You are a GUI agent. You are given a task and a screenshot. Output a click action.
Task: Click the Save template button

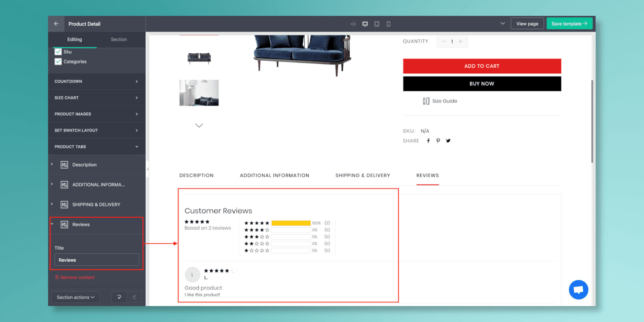coord(569,24)
